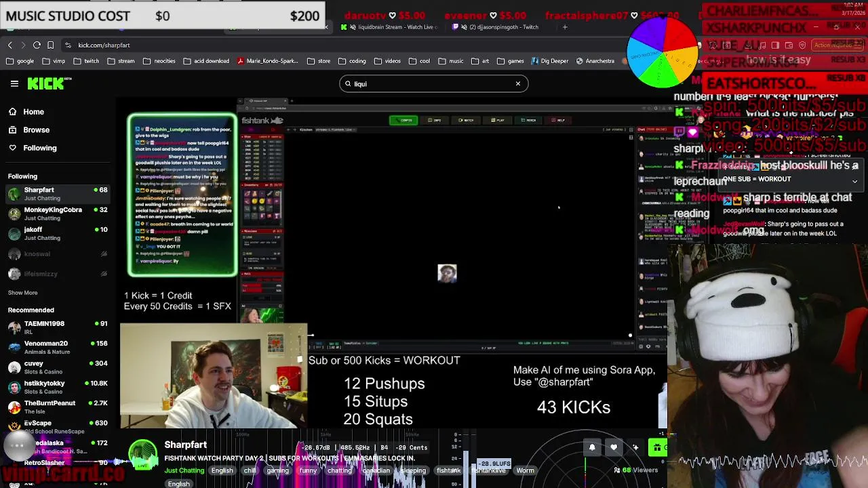Open the Just Chatting category link
The height and width of the screenshot is (488, 868).
[x=184, y=470]
